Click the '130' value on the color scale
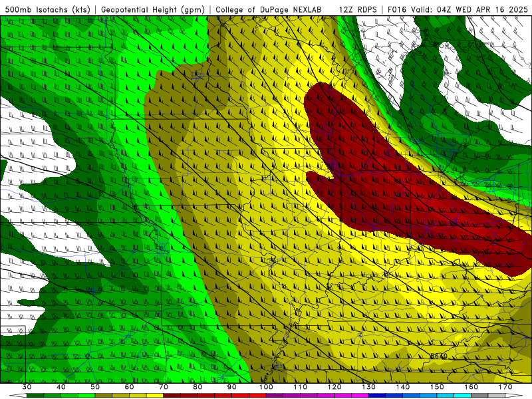The width and height of the screenshot is (532, 399). [x=369, y=387]
